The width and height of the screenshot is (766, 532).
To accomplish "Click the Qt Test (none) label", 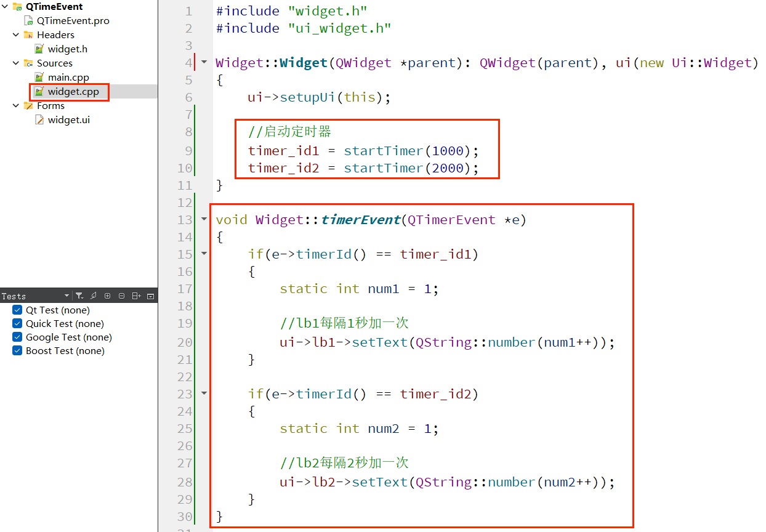I will tap(58, 310).
